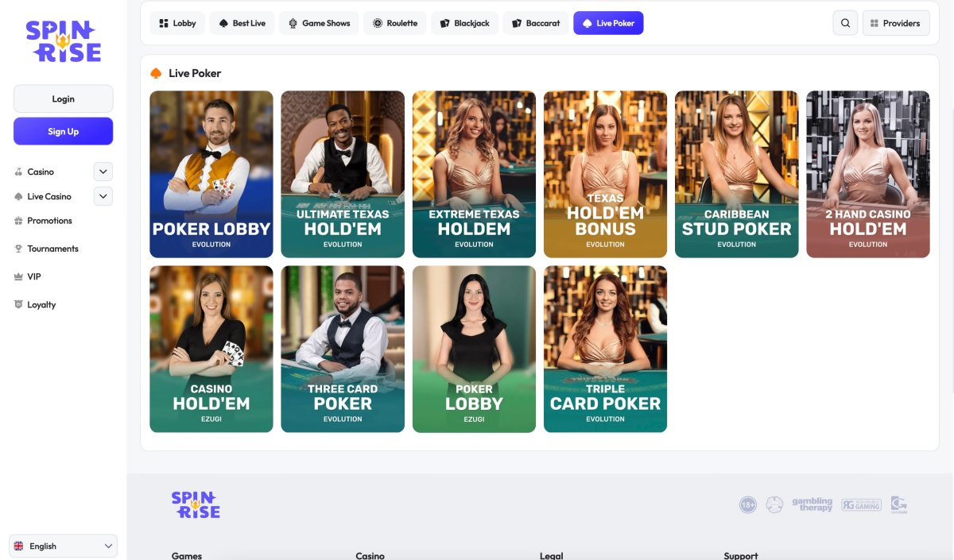Expand the Live Casino submenu chevron
Image resolution: width=954 pixels, height=560 pixels.
click(103, 196)
